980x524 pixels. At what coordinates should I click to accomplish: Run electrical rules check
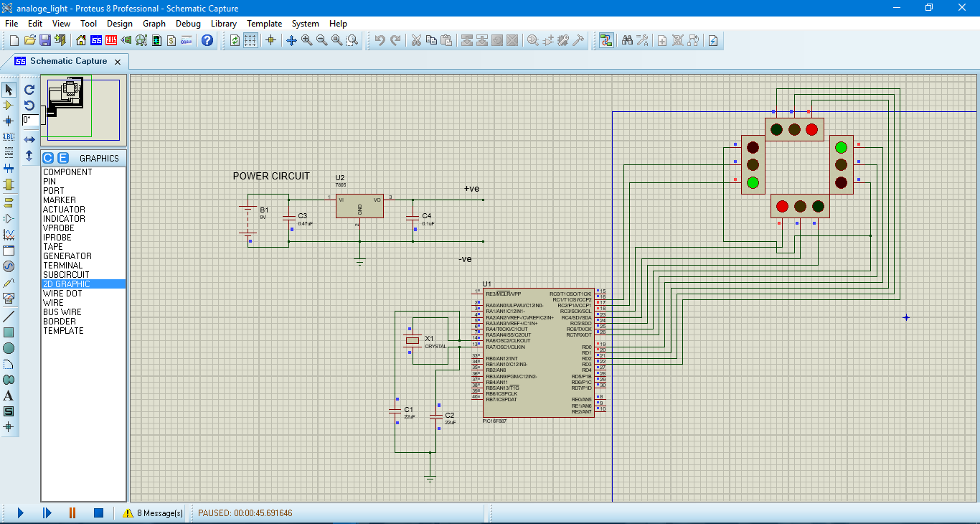point(713,40)
